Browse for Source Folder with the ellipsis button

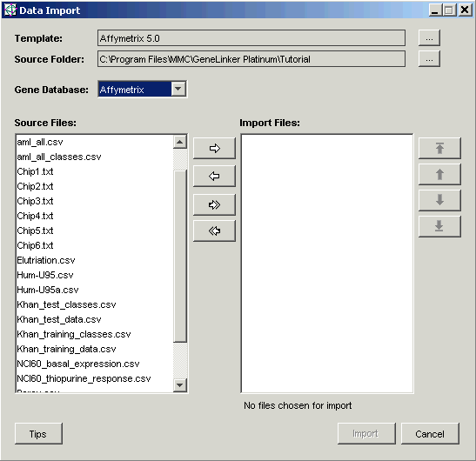[x=429, y=59]
